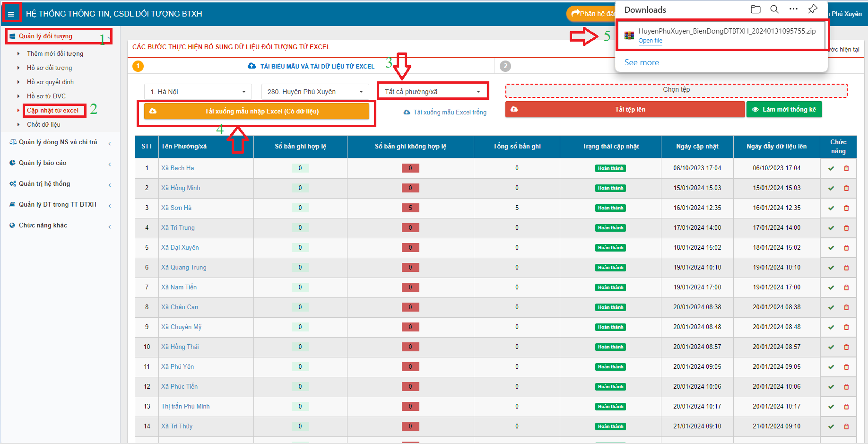Pin the Downloads panel
Image resolution: width=868 pixels, height=444 pixels.
pos(813,9)
